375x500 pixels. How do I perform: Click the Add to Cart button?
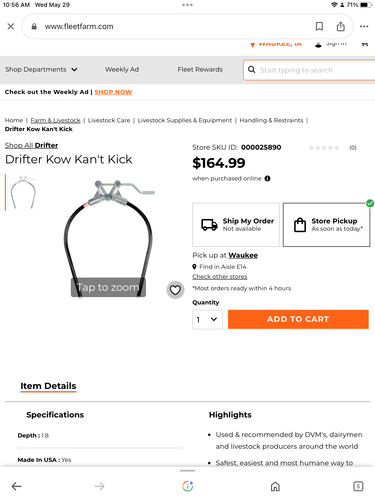[x=298, y=319]
